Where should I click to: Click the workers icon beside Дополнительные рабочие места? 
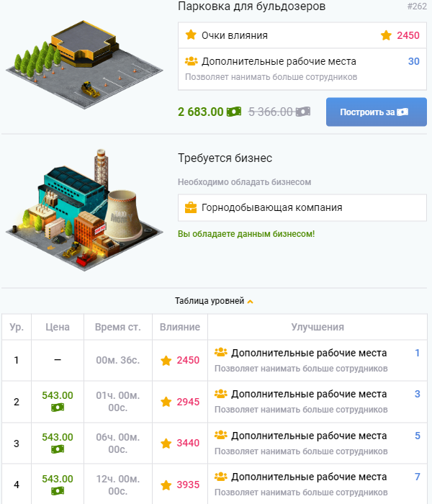(x=191, y=62)
